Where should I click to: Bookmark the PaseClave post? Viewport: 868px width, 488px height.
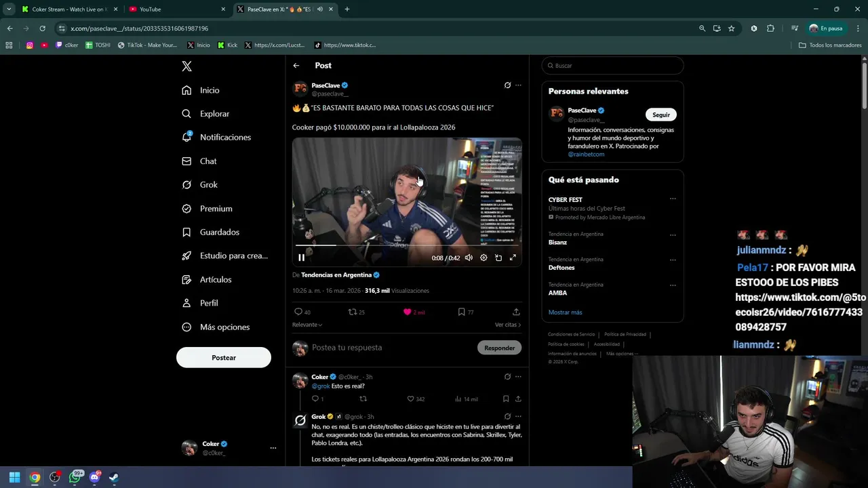[465, 312]
